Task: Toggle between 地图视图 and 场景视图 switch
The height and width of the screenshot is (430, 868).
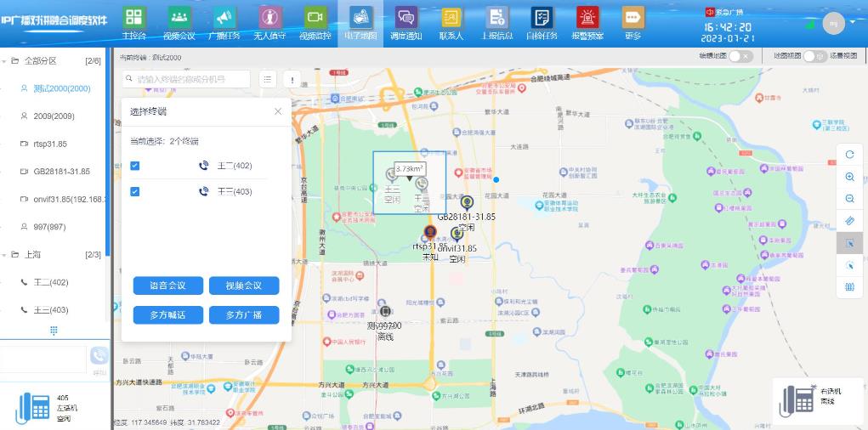Action: pos(814,56)
